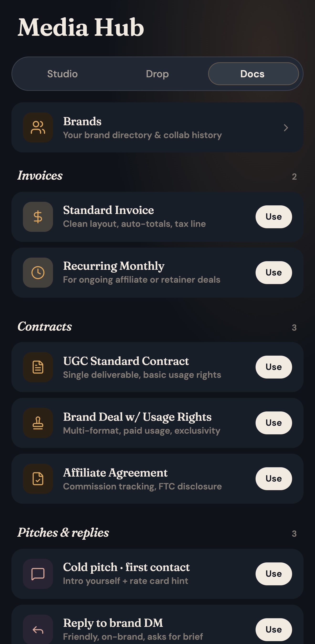
Task: Switch to the Drop tab
Action: point(157,74)
